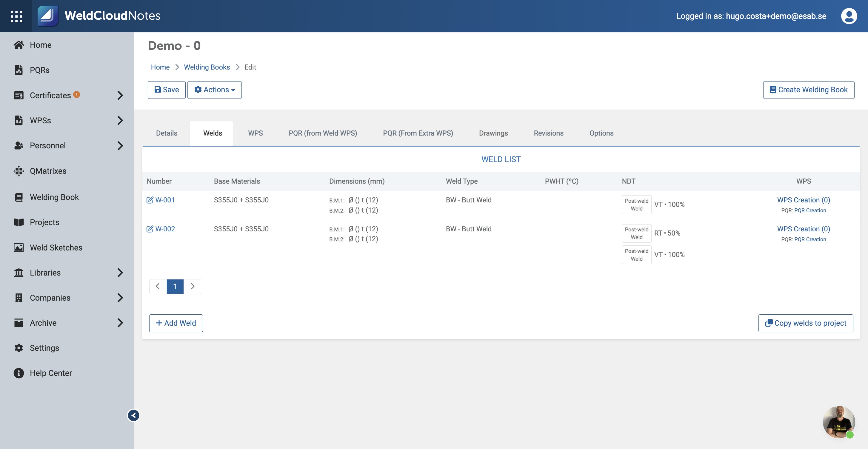Expand the Libraries submenu chevron
The image size is (868, 449).
(120, 272)
